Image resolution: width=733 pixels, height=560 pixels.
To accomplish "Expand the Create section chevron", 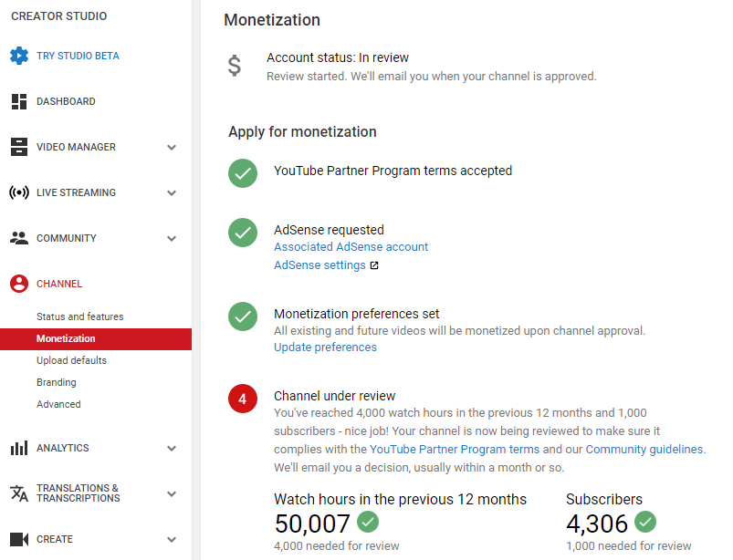I will click(172, 539).
